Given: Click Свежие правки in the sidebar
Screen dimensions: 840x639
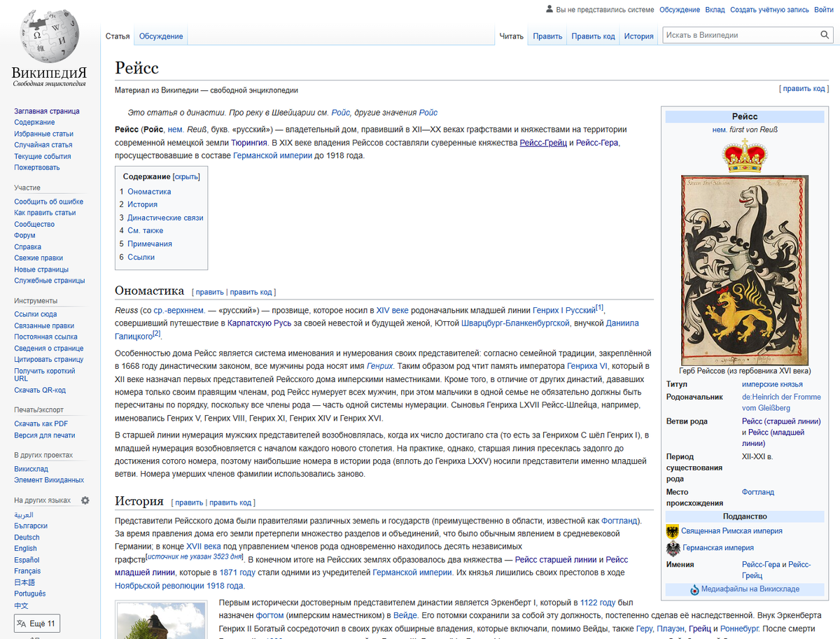Looking at the screenshot, I should (38, 258).
